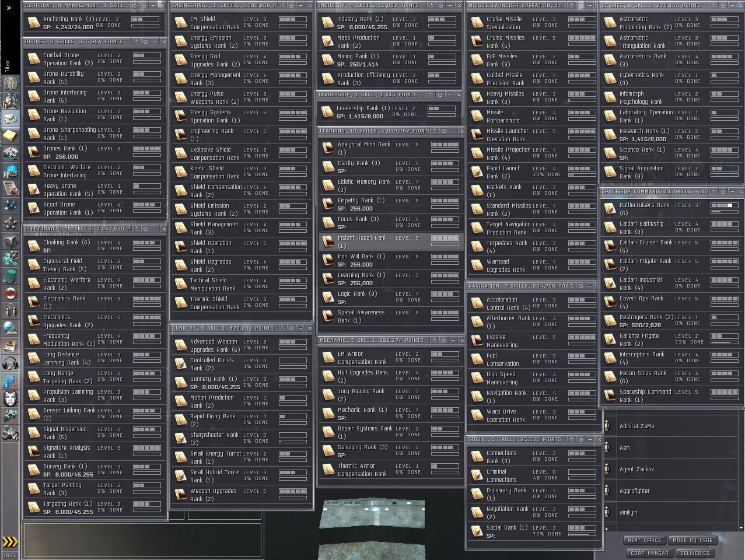The height and width of the screenshot is (560, 745).
Task: Toggle pin circle on Leadership window
Action: point(440,94)
